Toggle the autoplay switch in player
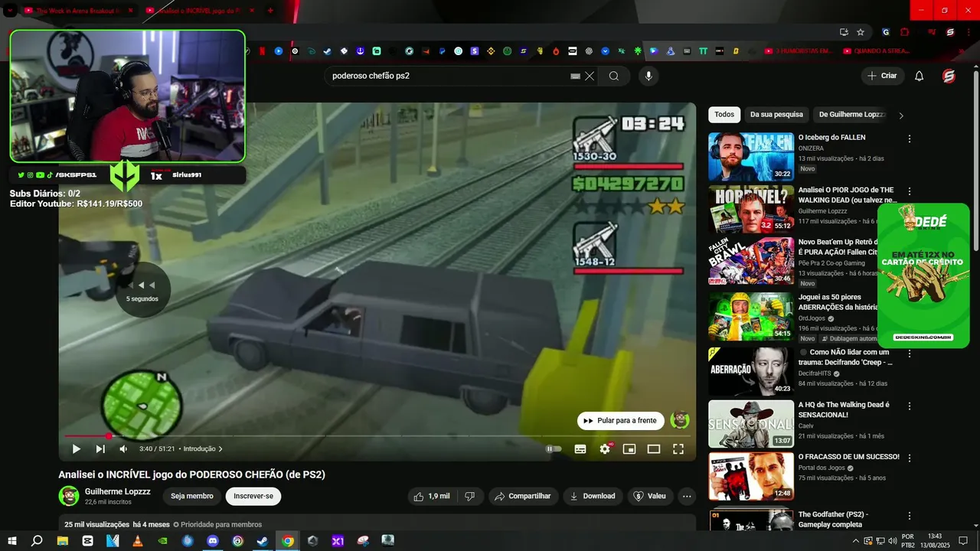980x551 pixels. pos(554,449)
